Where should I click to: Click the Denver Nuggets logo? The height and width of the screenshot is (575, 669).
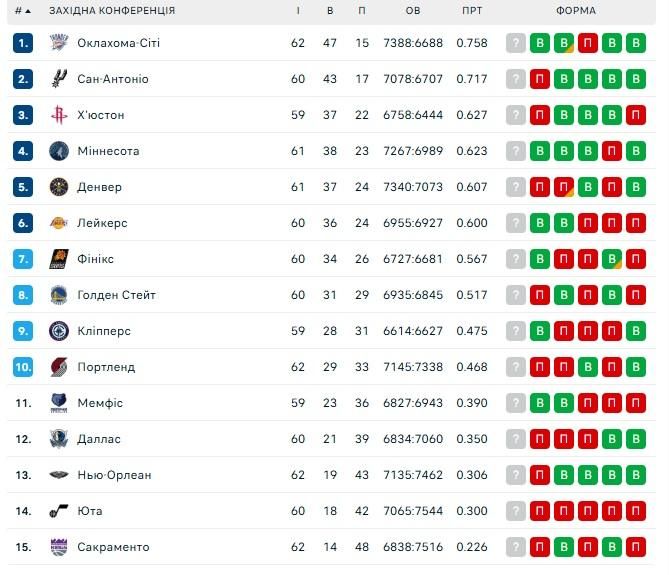point(57,187)
